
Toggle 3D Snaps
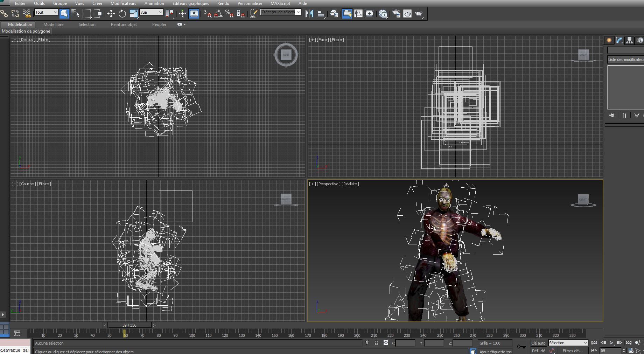click(207, 14)
